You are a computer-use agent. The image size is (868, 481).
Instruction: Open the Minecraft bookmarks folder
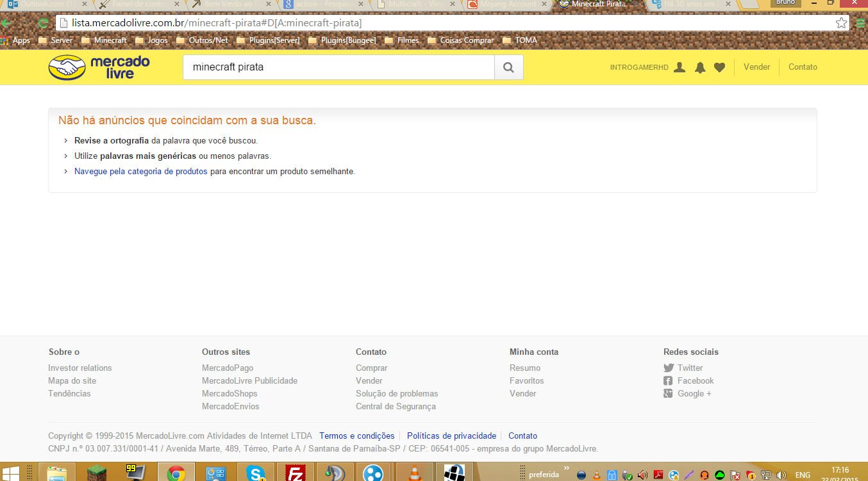[104, 40]
